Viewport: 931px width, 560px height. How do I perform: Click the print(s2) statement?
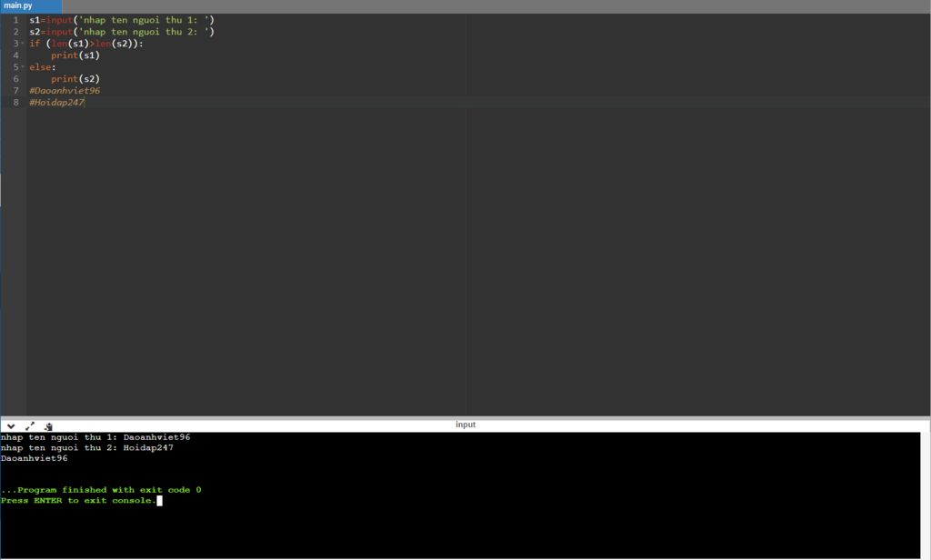click(x=75, y=79)
